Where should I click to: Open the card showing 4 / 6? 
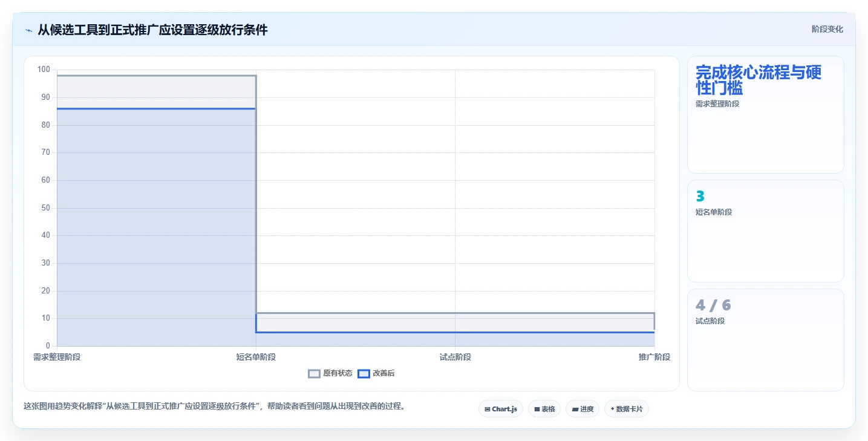point(765,340)
